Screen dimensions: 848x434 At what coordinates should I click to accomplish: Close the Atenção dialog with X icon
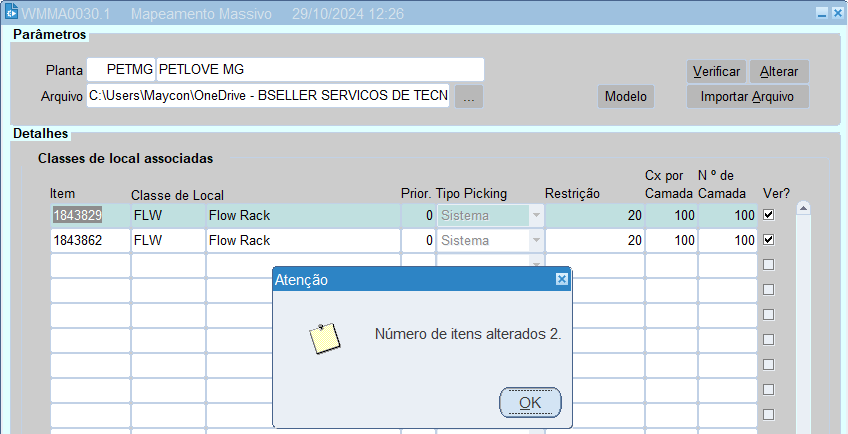pos(562,280)
